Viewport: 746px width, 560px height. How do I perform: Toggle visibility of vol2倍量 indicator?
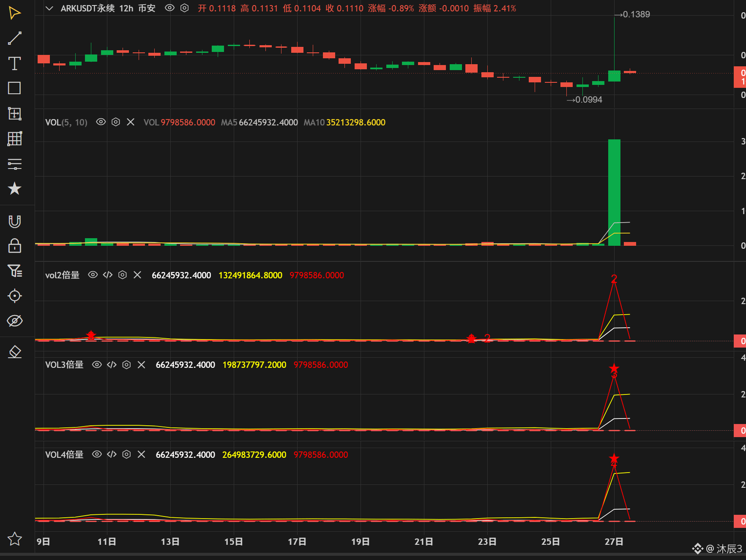pyautogui.click(x=93, y=275)
